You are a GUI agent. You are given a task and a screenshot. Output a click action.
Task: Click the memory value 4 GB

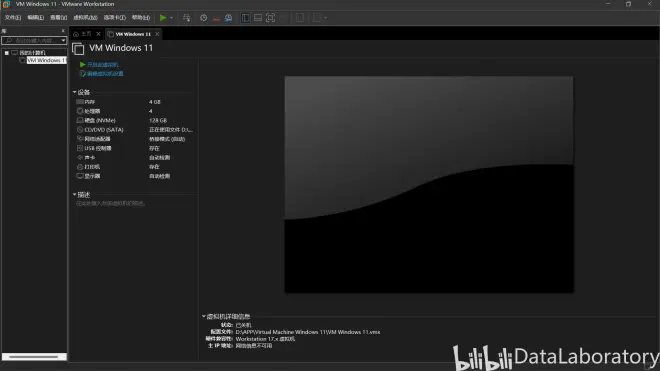[154, 102]
